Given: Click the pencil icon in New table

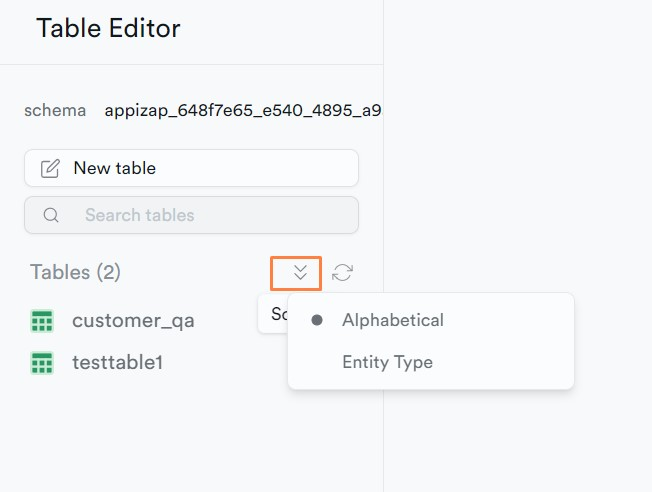Looking at the screenshot, I should coord(50,168).
